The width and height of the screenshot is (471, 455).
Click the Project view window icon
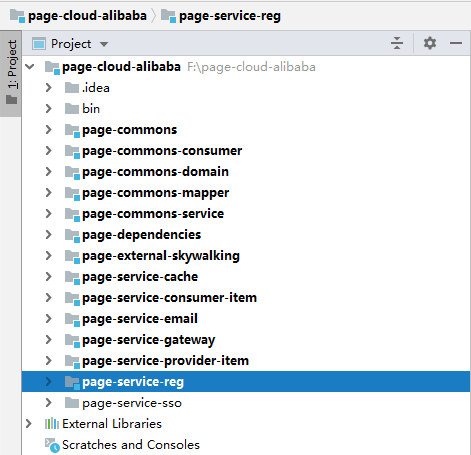(x=39, y=44)
